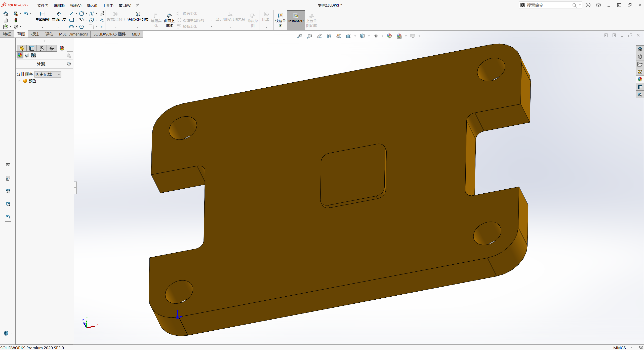Switch to Scene, Lights and Cameras view
Viewport: 644px width, 350px height.
[33, 55]
